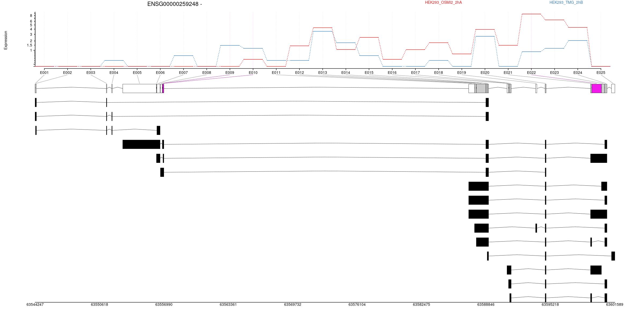644x309 pixels.
Task: Click the blue E009 expression segment
Action: [230, 45]
